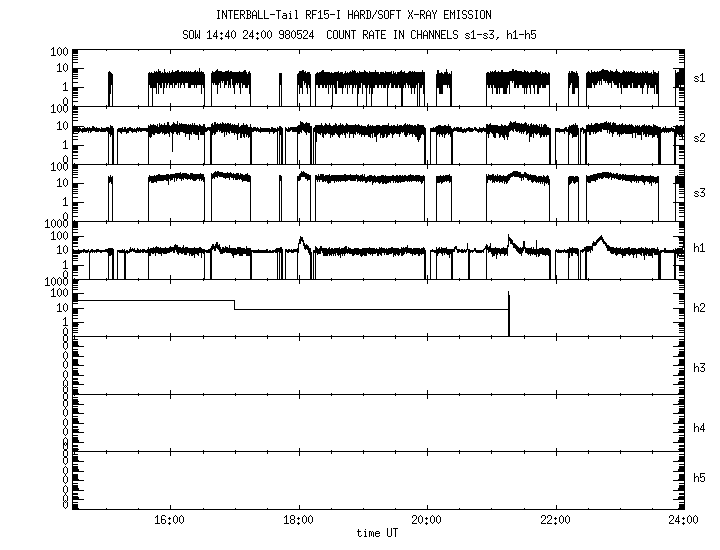Image resolution: width=720 pixels, height=550 pixels.
Task: Click the s1 channel label
Action: pos(700,78)
